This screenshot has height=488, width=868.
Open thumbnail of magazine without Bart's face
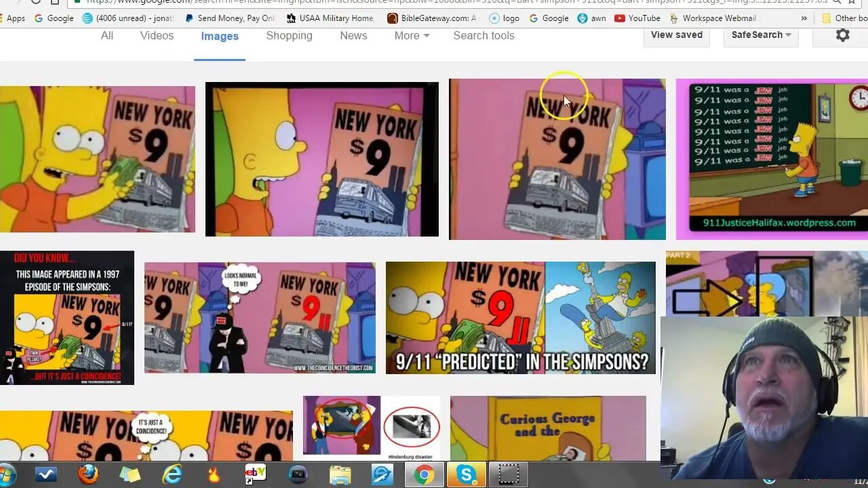click(x=557, y=159)
